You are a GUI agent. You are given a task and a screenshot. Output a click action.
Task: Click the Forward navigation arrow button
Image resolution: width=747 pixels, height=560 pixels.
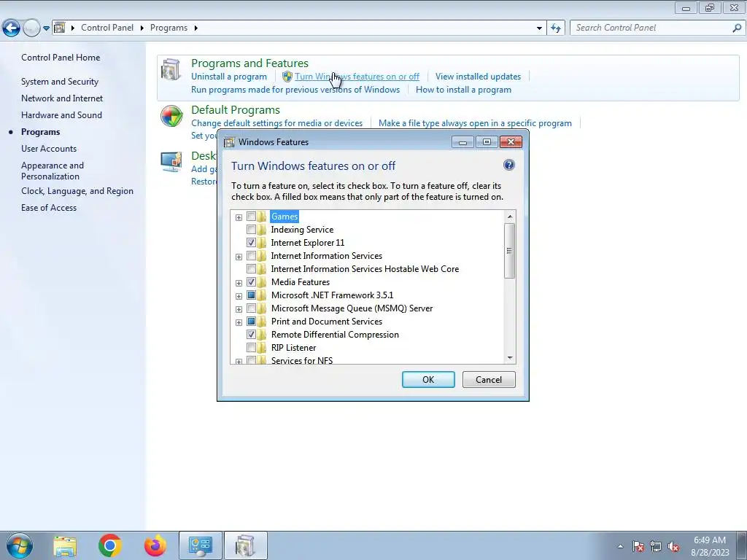tap(31, 28)
